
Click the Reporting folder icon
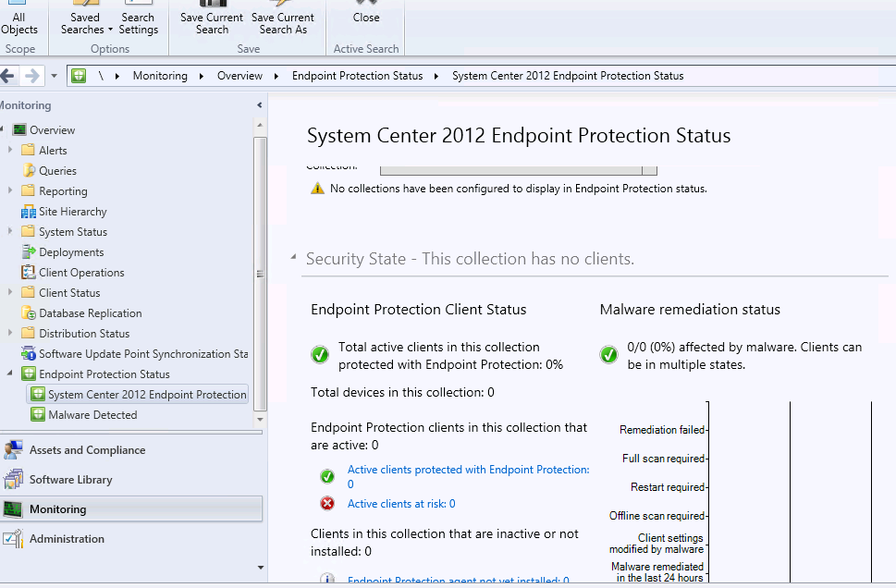[28, 190]
